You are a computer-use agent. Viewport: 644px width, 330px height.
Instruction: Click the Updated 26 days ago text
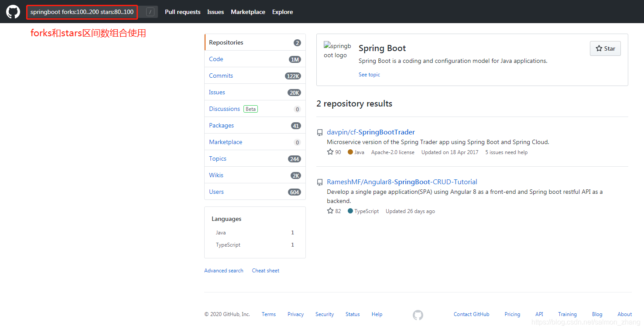click(x=410, y=211)
